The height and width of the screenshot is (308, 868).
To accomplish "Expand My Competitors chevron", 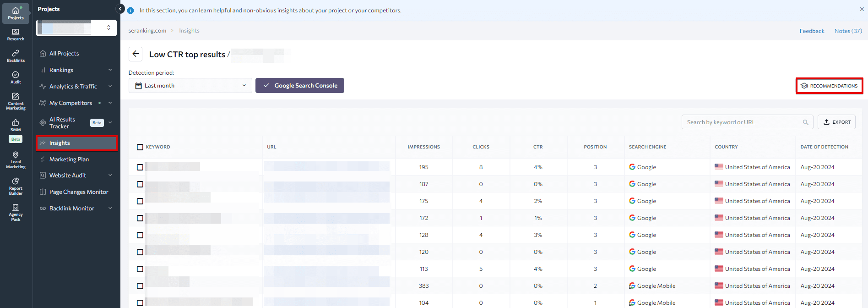I will (x=110, y=103).
